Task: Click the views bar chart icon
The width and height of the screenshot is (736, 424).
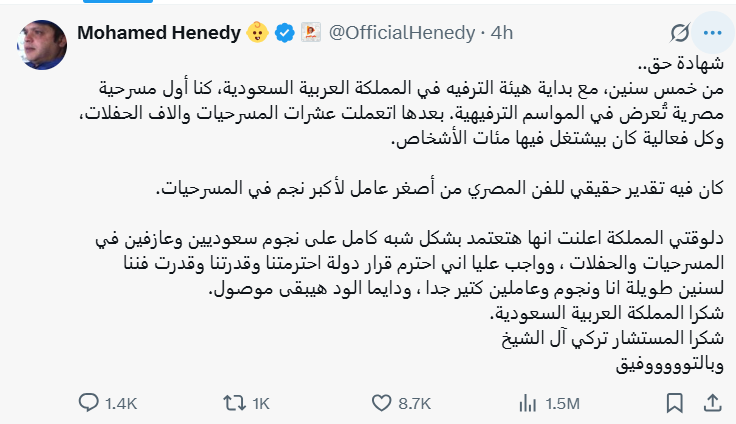Action: tap(527, 402)
